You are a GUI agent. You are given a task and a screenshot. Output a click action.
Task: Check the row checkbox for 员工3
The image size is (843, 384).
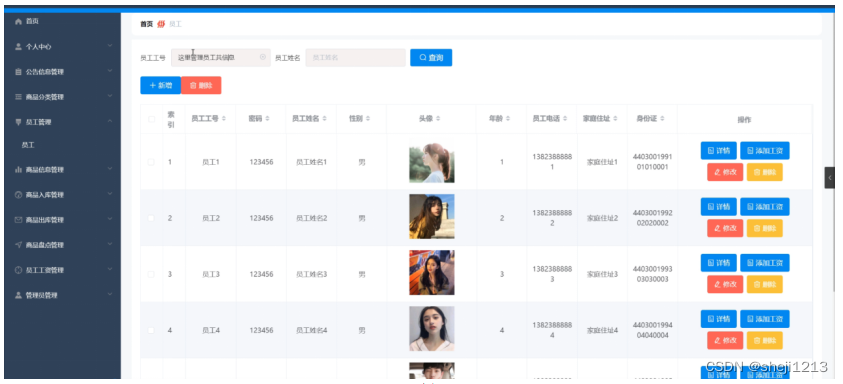[x=151, y=274]
